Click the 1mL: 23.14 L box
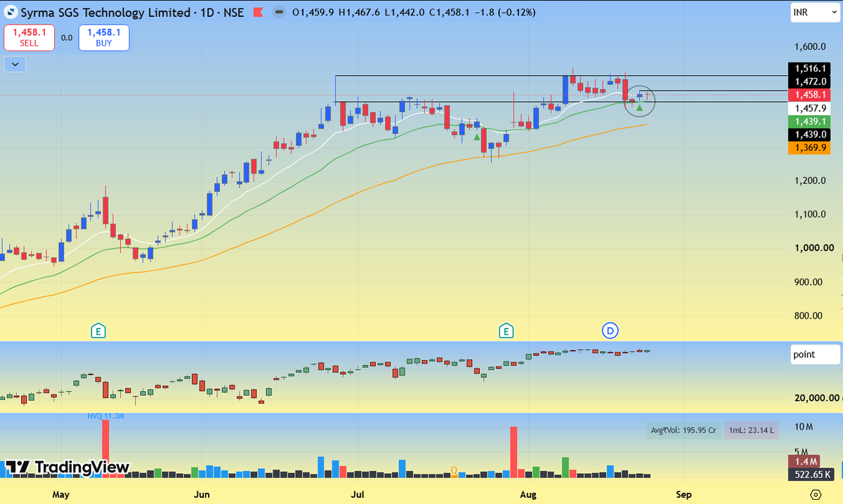Screen dimensions: 843x504 [752, 430]
